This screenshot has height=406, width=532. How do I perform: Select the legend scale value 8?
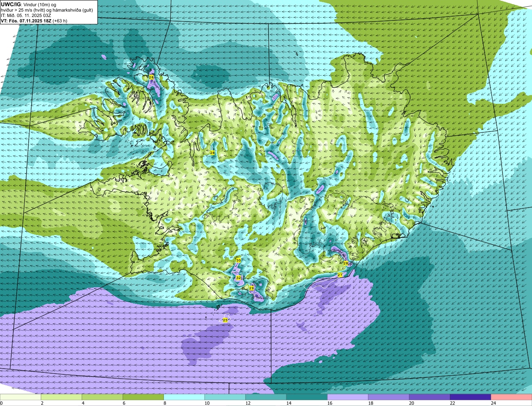[x=164, y=403]
